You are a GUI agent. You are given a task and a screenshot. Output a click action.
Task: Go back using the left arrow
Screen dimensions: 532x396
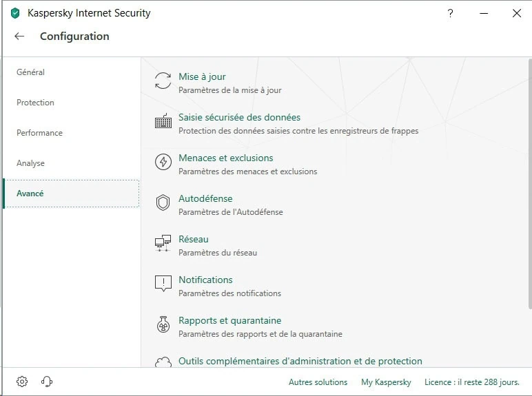pos(19,37)
